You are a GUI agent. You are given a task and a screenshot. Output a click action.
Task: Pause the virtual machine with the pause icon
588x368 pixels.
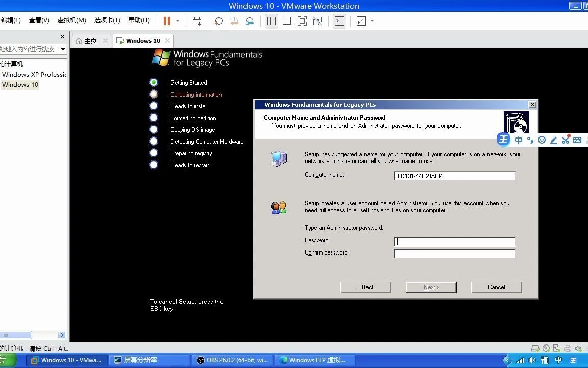point(167,21)
